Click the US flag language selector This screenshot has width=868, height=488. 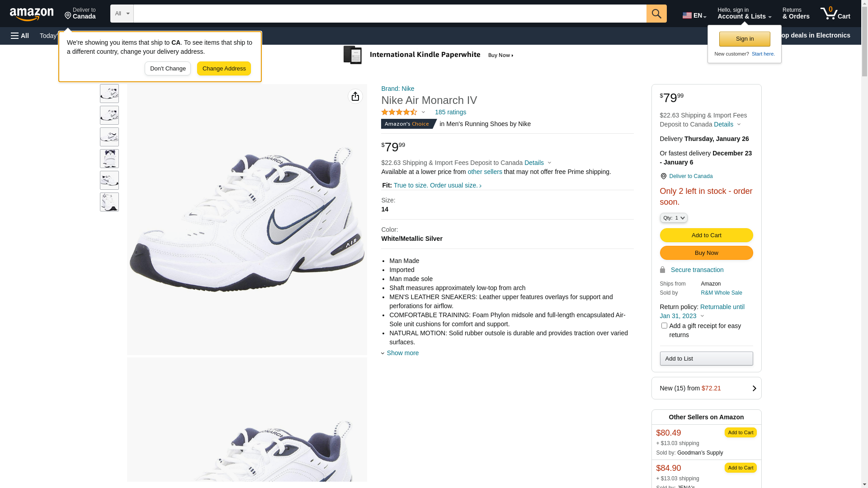694,15
